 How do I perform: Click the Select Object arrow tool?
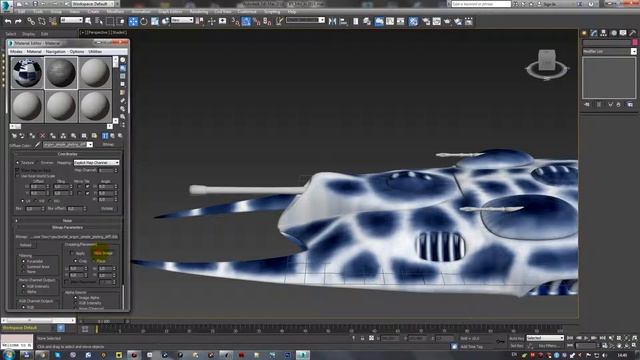tap(88, 21)
